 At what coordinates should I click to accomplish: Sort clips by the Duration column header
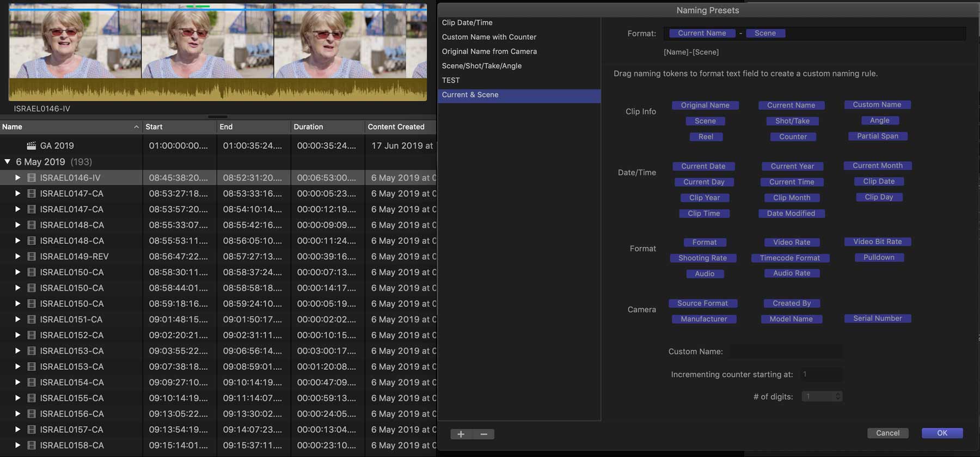click(x=328, y=127)
